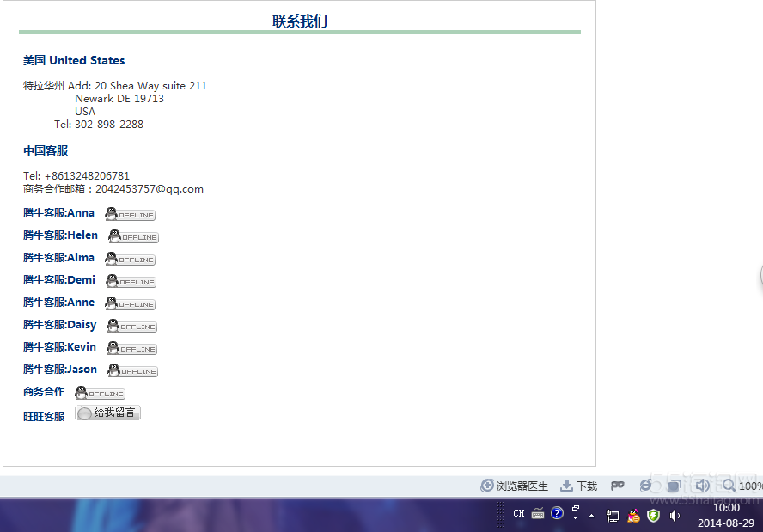Viewport: 763px width, 532px height.
Task: Click the 联系我们 page title
Action: tap(300, 21)
